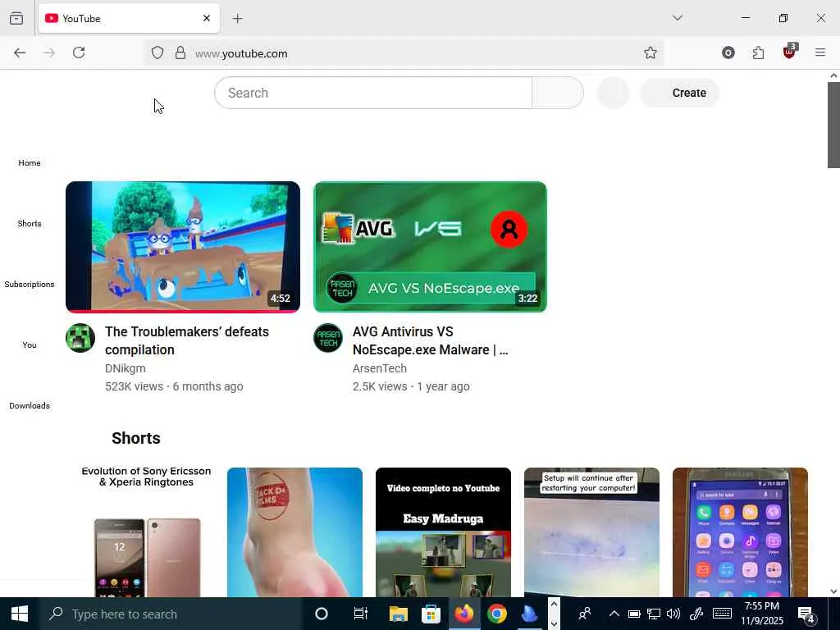Open the extensions puzzle-piece icon
The width and height of the screenshot is (840, 630).
(758, 52)
